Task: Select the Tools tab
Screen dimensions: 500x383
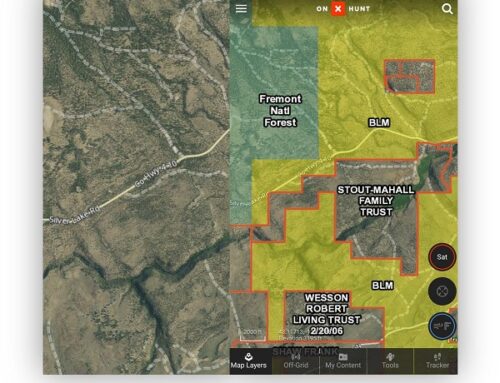Action: tap(390, 361)
